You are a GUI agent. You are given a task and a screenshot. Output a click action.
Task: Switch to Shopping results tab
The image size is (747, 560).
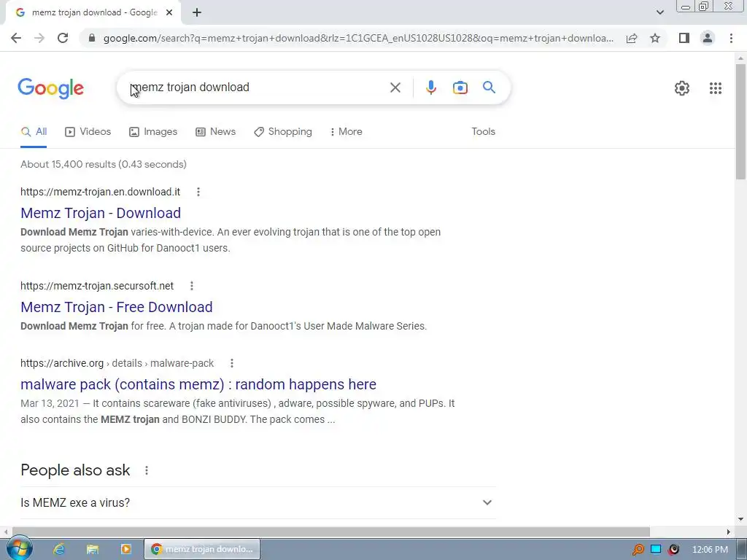click(283, 131)
